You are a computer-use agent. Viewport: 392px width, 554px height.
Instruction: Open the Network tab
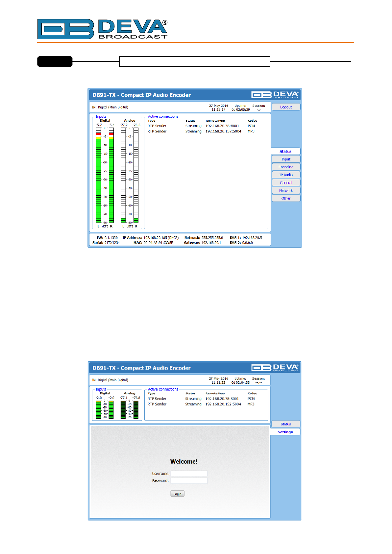(286, 191)
